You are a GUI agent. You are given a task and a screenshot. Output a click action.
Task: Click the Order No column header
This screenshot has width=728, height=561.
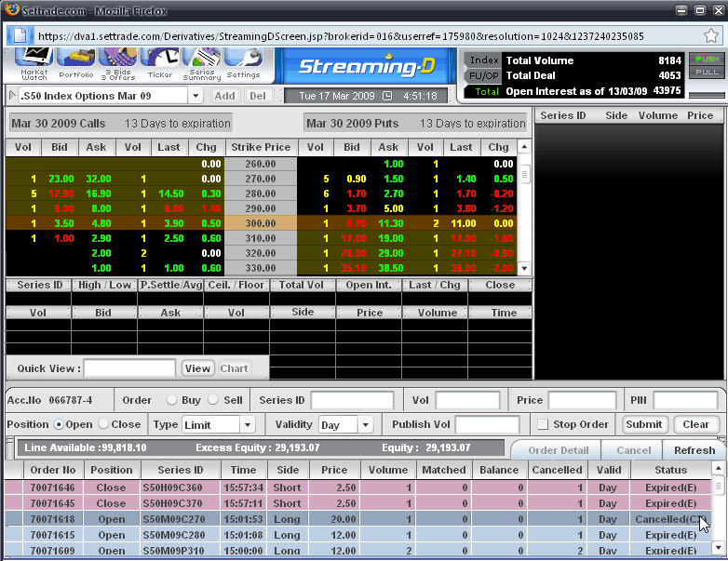coord(53,470)
